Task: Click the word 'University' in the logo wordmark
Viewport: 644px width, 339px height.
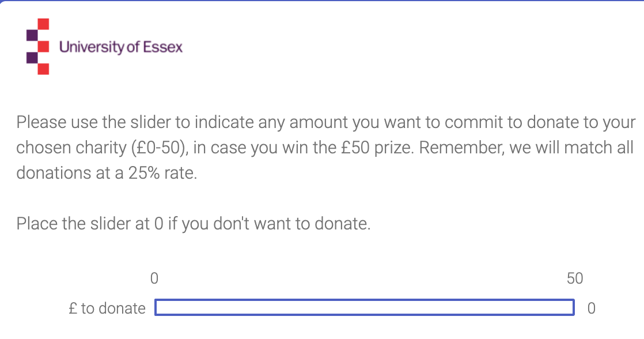Action: [91, 47]
